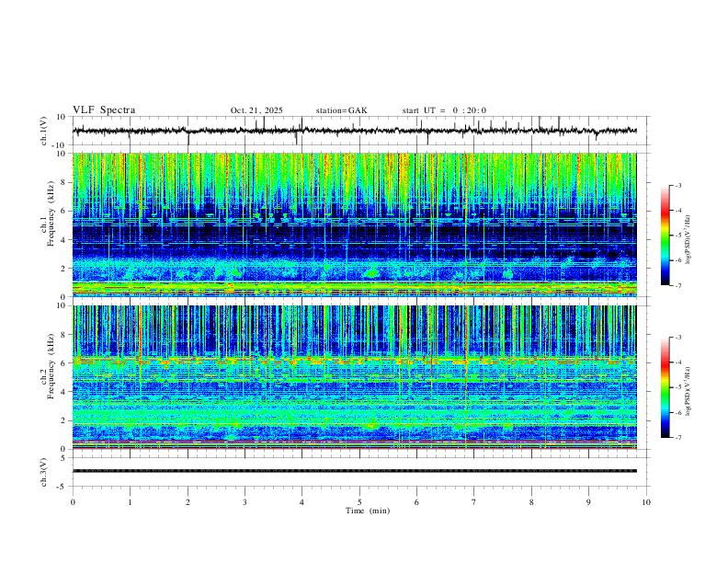Click tick label "7" on the Time axis
The height and width of the screenshot is (563, 728).
(x=474, y=502)
